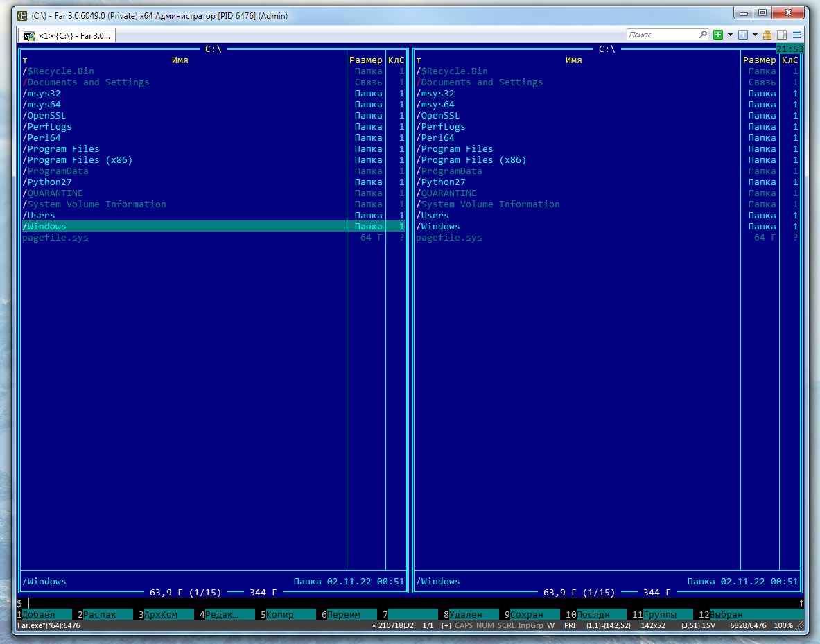Click the active console number icon
The width and height of the screenshot is (820, 644).
click(x=743, y=35)
